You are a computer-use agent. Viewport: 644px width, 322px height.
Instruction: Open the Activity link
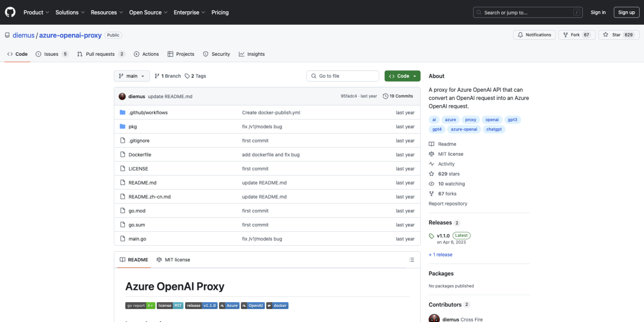[x=442, y=164]
